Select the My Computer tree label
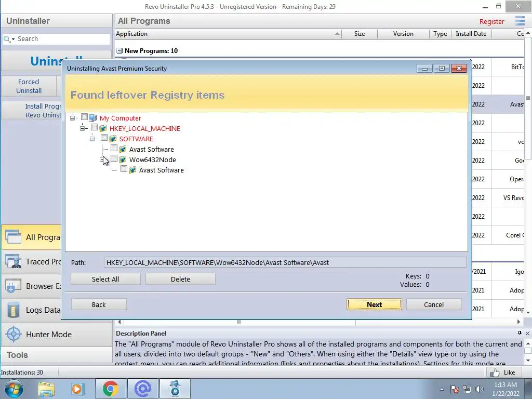This screenshot has width=532, height=399. (120, 118)
